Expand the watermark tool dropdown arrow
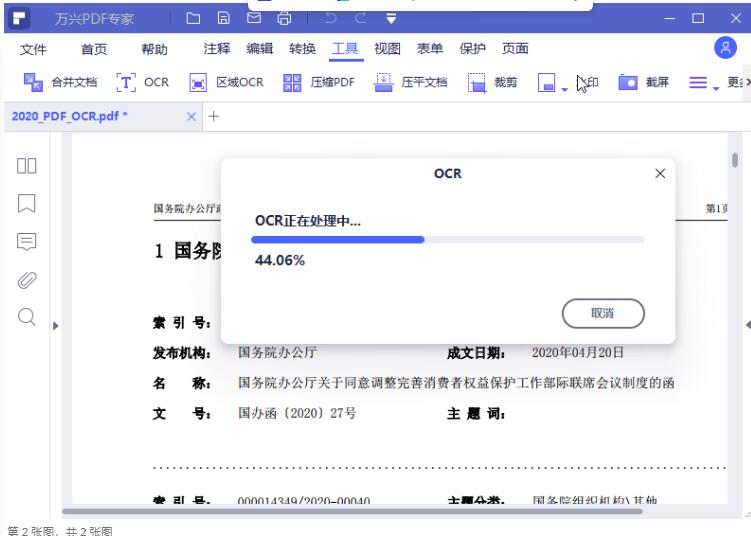The image size is (751, 536). click(x=564, y=89)
